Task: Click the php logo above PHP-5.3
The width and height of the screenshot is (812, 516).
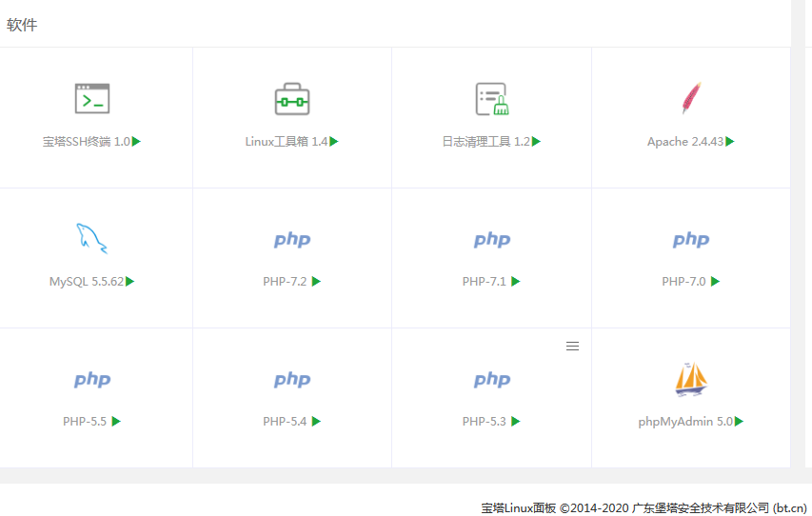Action: coord(492,379)
